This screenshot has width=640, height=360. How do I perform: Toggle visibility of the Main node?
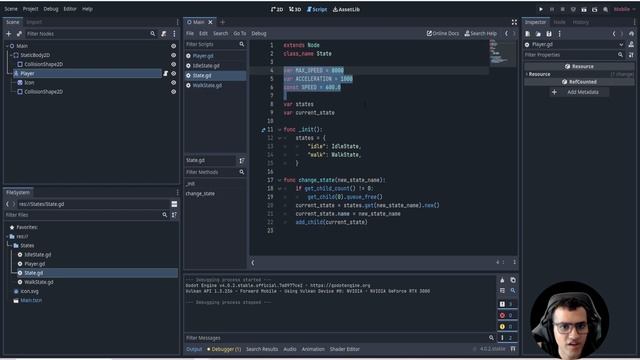pos(173,46)
